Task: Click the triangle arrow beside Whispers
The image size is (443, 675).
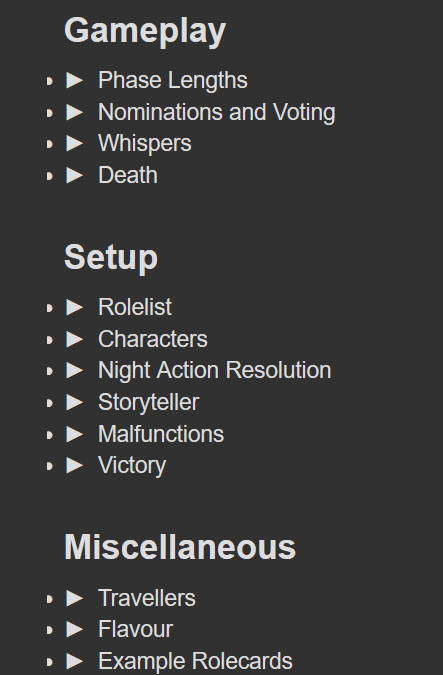Action: (74, 143)
